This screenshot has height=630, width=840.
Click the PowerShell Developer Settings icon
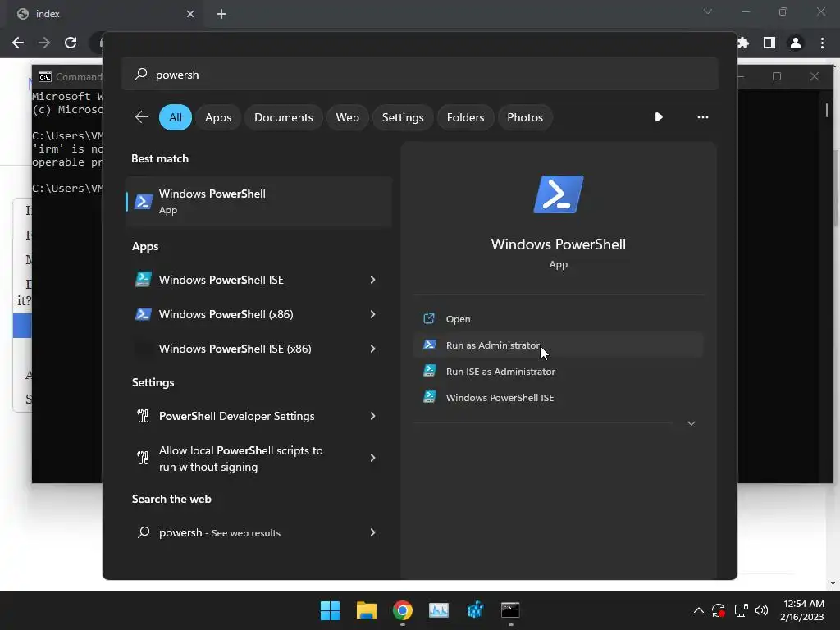coord(143,416)
